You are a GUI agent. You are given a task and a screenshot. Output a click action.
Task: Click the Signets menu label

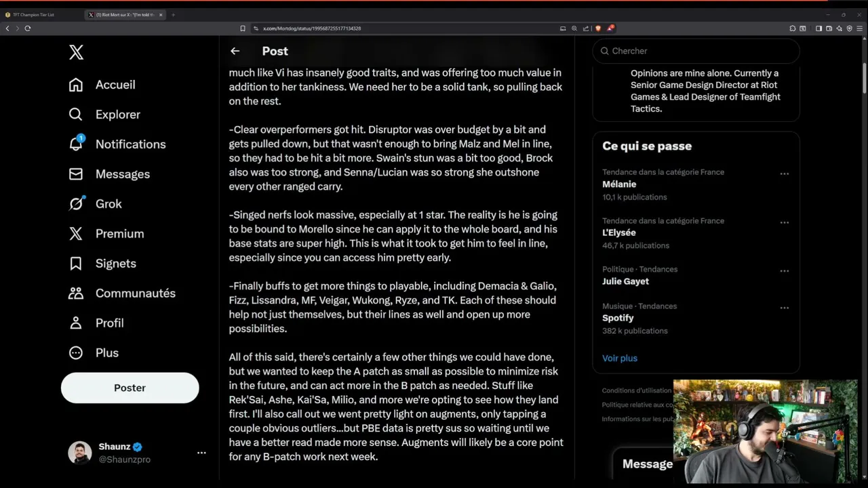click(x=116, y=264)
